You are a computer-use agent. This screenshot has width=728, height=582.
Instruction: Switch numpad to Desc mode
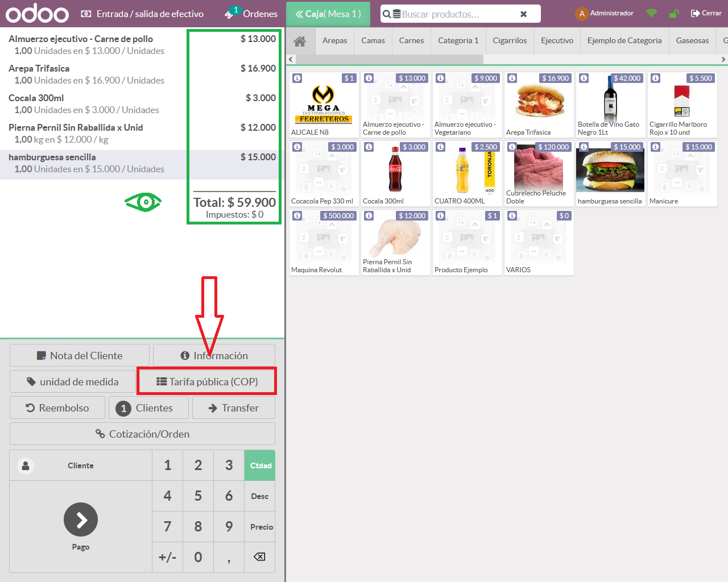(x=260, y=496)
